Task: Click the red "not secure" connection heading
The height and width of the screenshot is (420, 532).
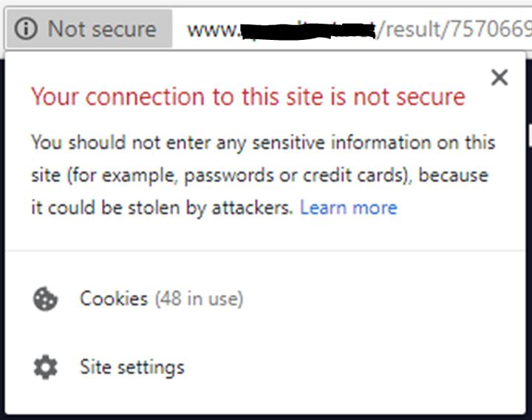Action: (x=248, y=96)
